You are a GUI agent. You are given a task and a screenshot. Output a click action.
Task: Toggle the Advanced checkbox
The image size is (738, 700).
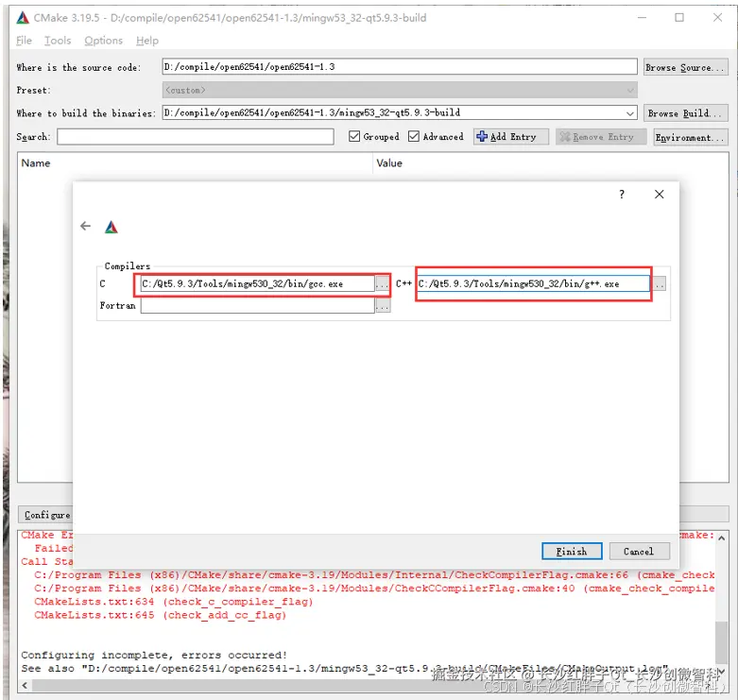click(x=414, y=136)
